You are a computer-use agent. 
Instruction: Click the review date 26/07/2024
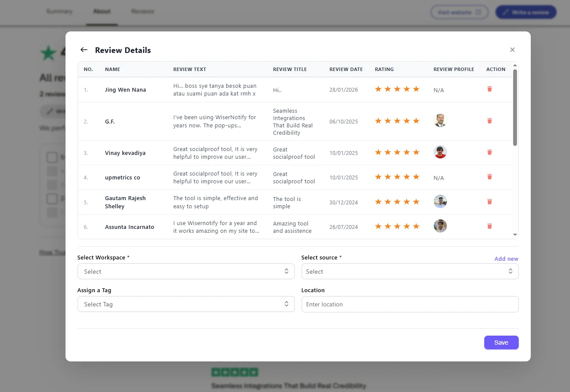coord(343,227)
